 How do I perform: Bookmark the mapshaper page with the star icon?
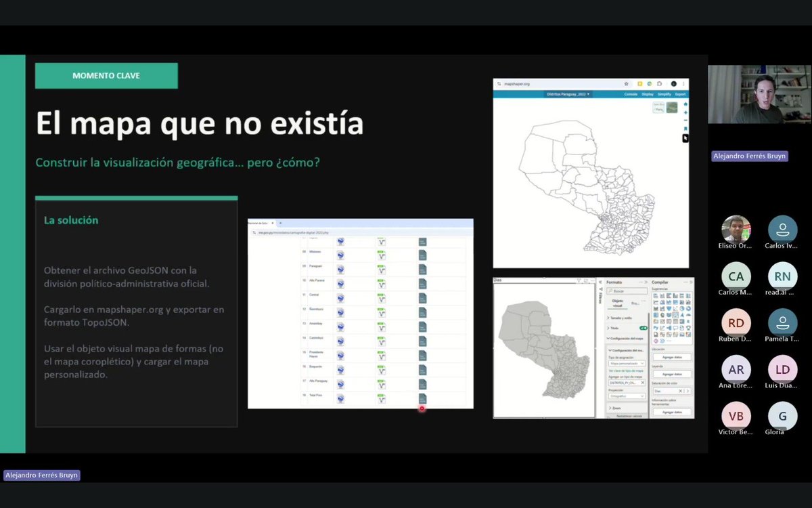click(x=627, y=84)
